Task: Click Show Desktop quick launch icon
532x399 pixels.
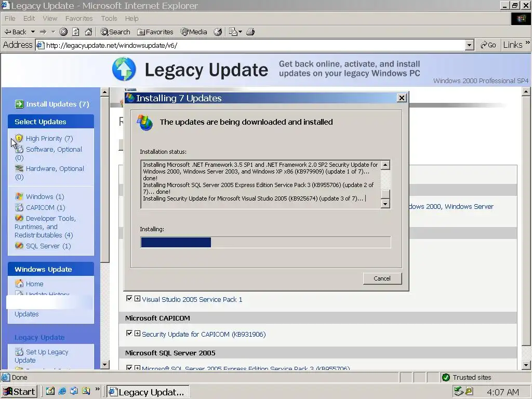Action: (50, 391)
